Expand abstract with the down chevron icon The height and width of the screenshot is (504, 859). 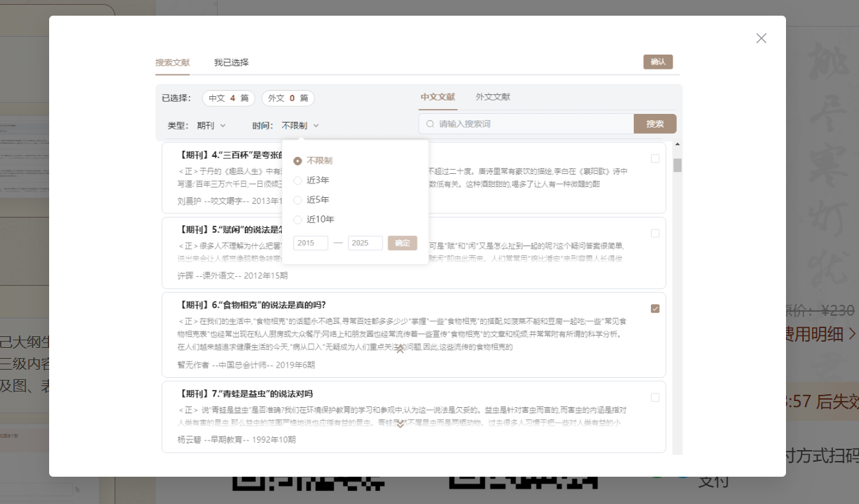[401, 425]
